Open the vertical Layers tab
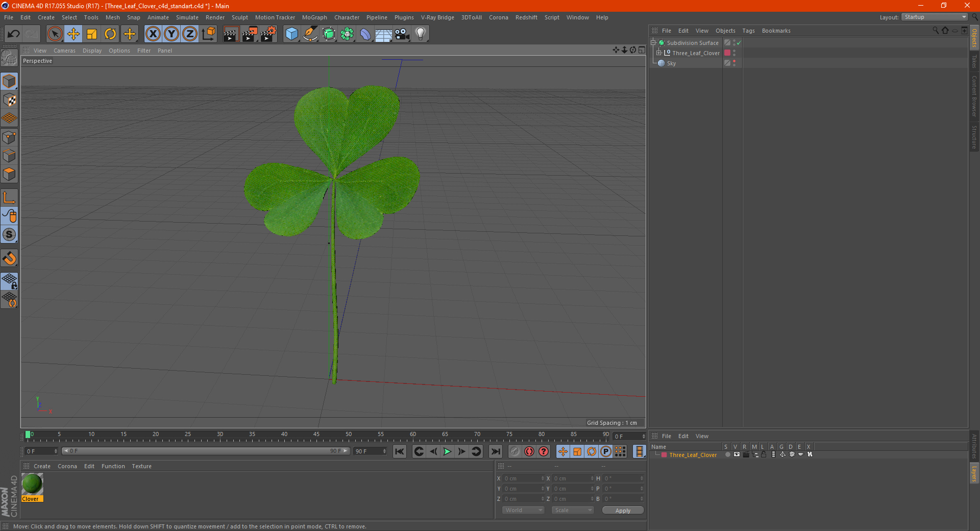The width and height of the screenshot is (980, 531). 974,473
